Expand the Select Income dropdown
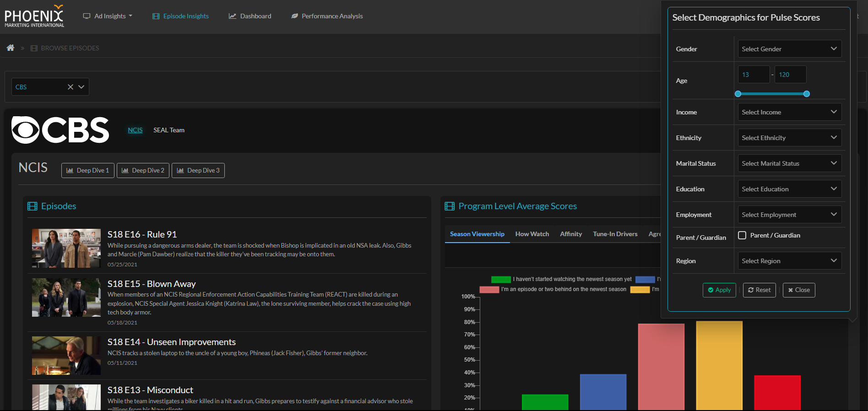 [x=790, y=112]
